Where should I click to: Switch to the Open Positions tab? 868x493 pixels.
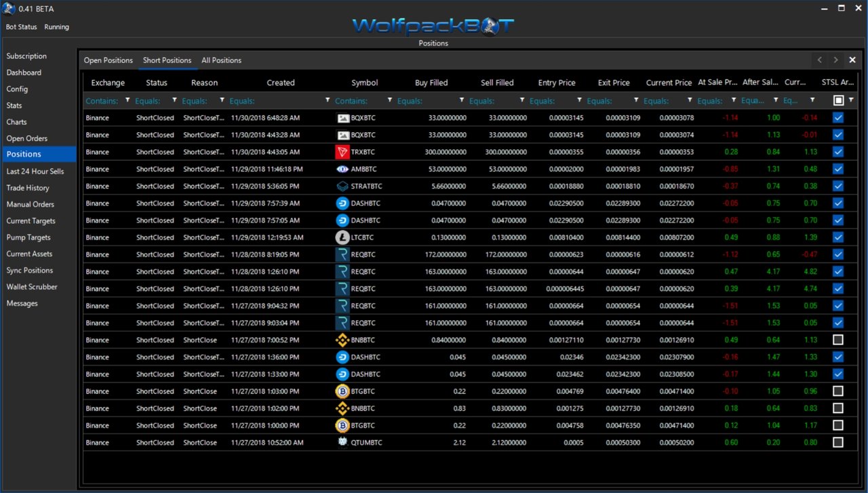[108, 60]
